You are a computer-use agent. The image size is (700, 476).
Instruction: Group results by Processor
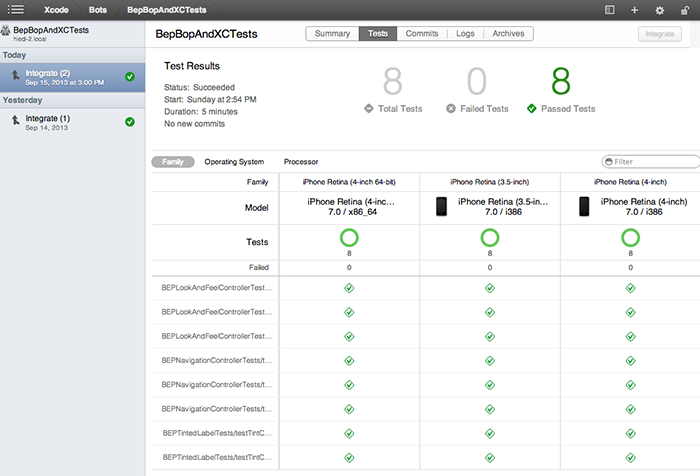pos(301,162)
